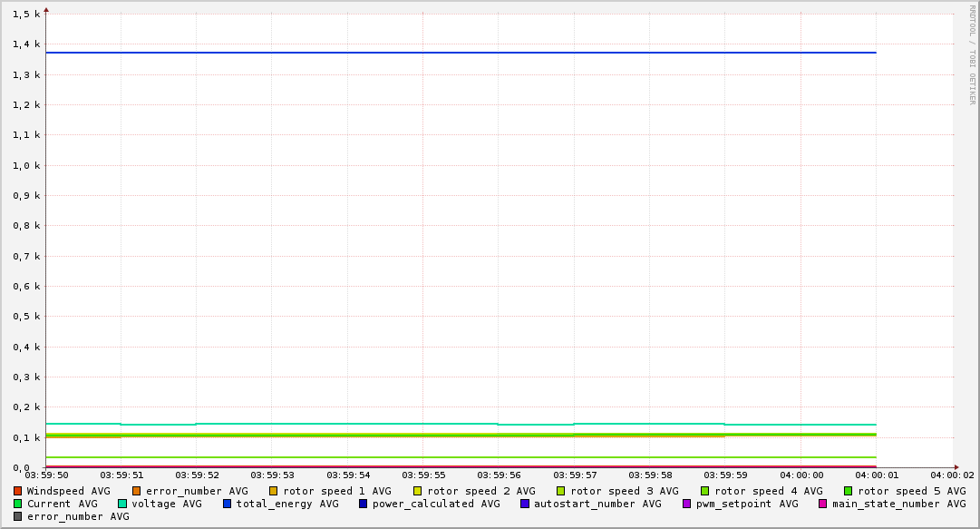
Task: Click the orange error_number AVG legend swatch
Action: pos(137,491)
